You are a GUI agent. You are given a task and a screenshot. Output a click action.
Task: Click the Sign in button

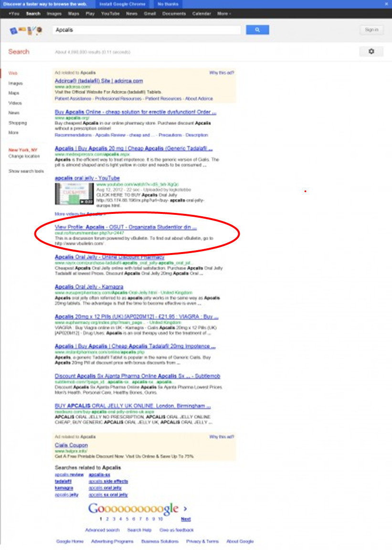371,30
